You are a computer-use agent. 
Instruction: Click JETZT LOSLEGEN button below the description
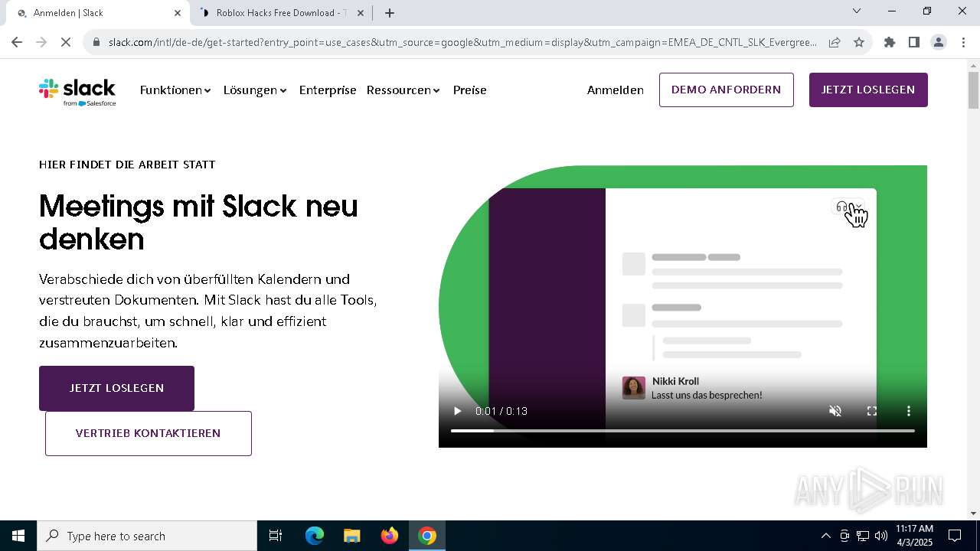click(116, 388)
